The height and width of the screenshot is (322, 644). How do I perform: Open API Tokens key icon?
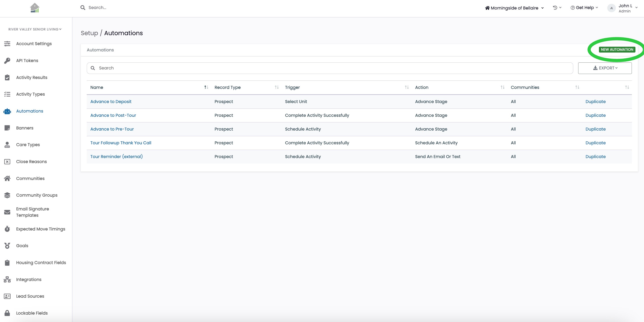click(x=7, y=61)
